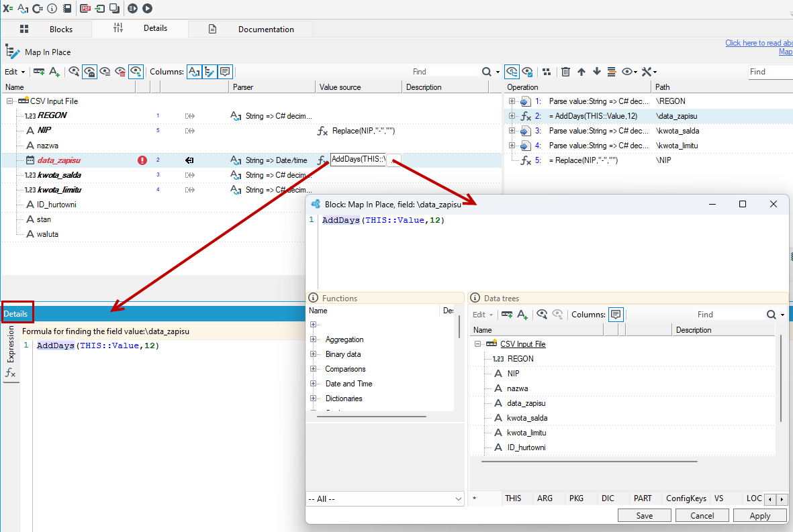
Task: Click the add-text-field A-plus icon
Action: 54,72
